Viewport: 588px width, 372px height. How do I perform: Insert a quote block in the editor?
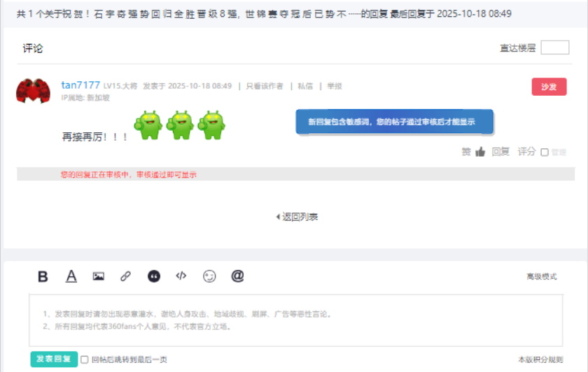coord(154,276)
